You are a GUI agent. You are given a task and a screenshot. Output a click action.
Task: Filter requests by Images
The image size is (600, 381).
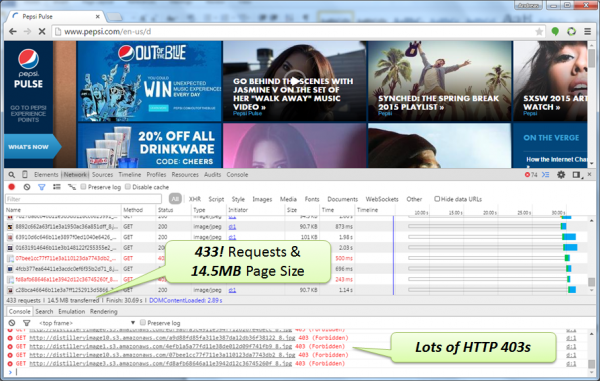[x=262, y=199]
